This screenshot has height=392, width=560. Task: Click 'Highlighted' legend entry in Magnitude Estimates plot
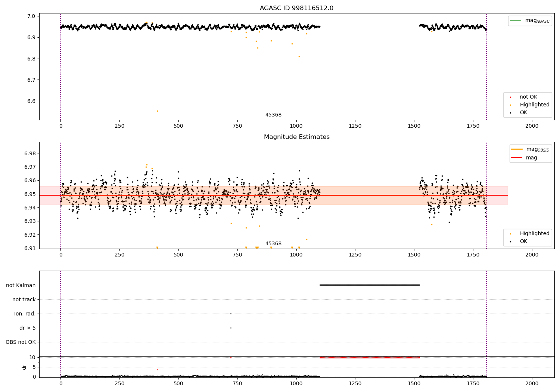[x=530, y=234]
